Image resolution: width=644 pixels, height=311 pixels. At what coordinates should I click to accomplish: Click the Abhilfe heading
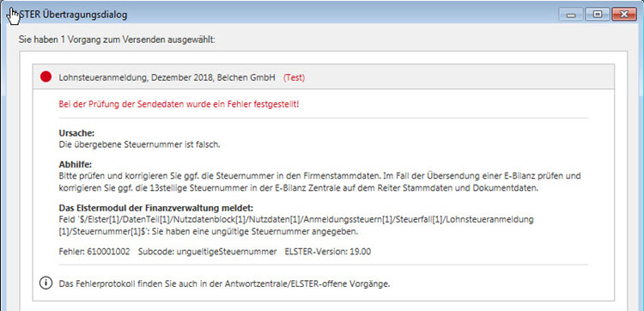point(76,165)
